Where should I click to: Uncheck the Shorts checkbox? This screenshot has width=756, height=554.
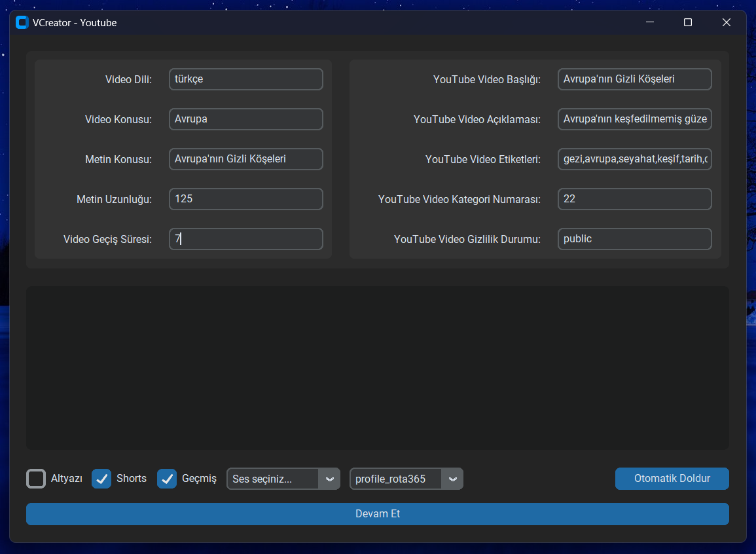pos(101,479)
